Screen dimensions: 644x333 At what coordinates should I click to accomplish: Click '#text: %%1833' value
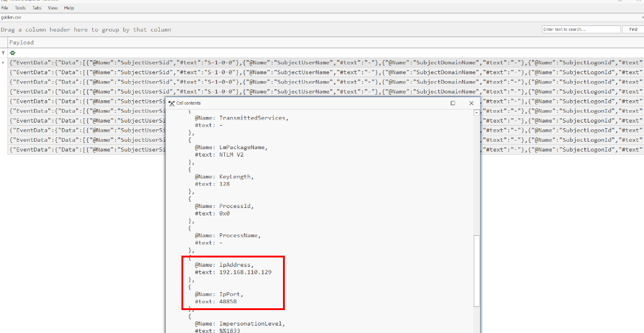click(x=217, y=331)
